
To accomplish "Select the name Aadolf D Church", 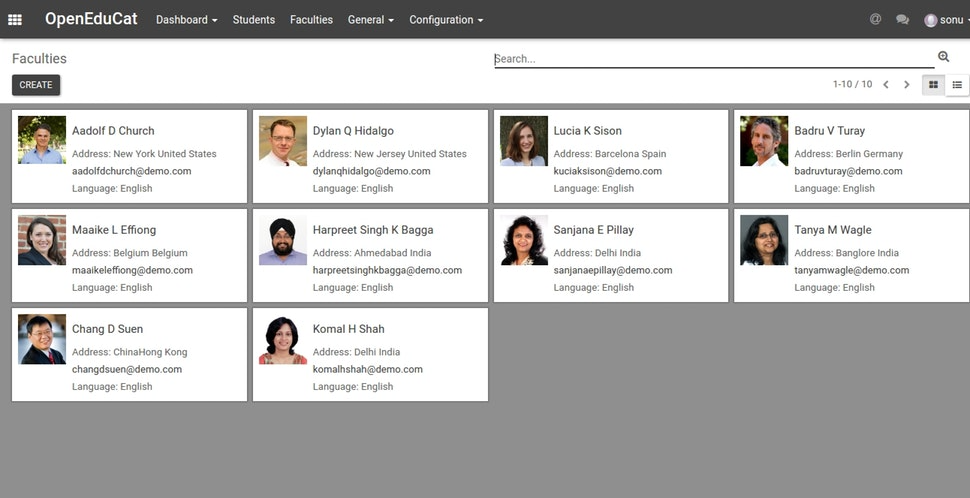I will pyautogui.click(x=113, y=131).
